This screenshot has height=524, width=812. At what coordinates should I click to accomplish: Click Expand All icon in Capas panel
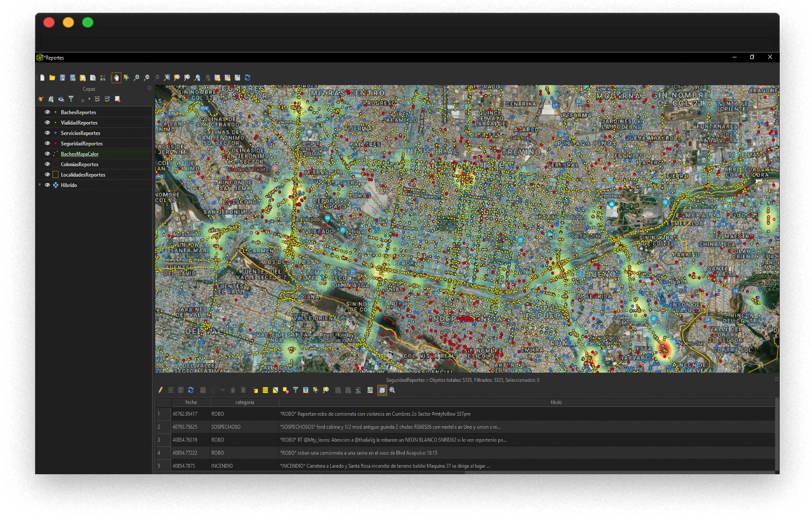(97, 99)
